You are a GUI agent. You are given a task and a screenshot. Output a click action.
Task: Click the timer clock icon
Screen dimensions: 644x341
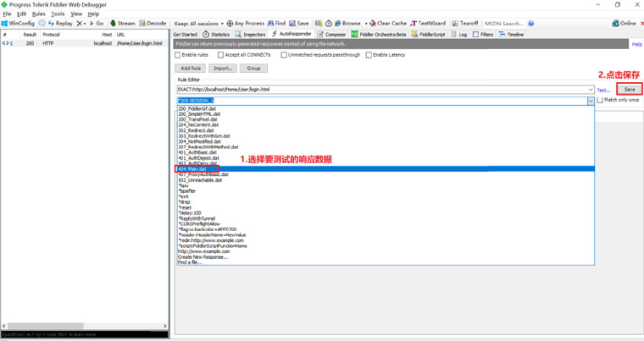pos(329,24)
